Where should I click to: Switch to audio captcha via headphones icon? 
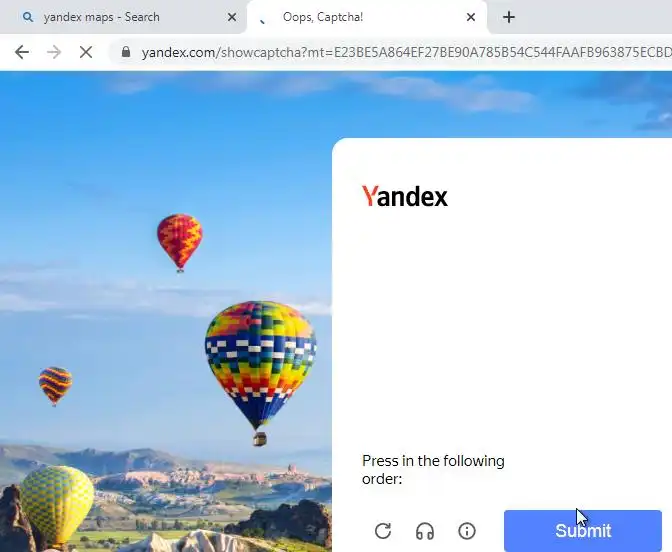425,531
